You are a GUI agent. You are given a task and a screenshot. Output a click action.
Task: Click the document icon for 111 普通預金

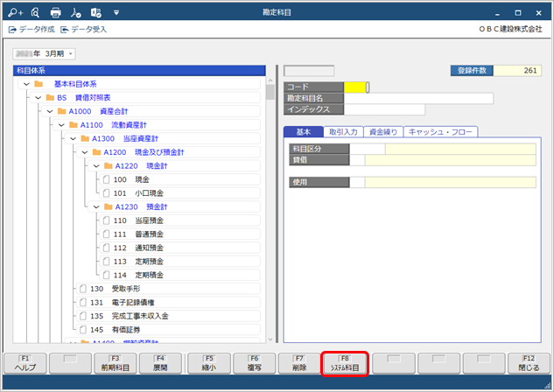tap(107, 234)
